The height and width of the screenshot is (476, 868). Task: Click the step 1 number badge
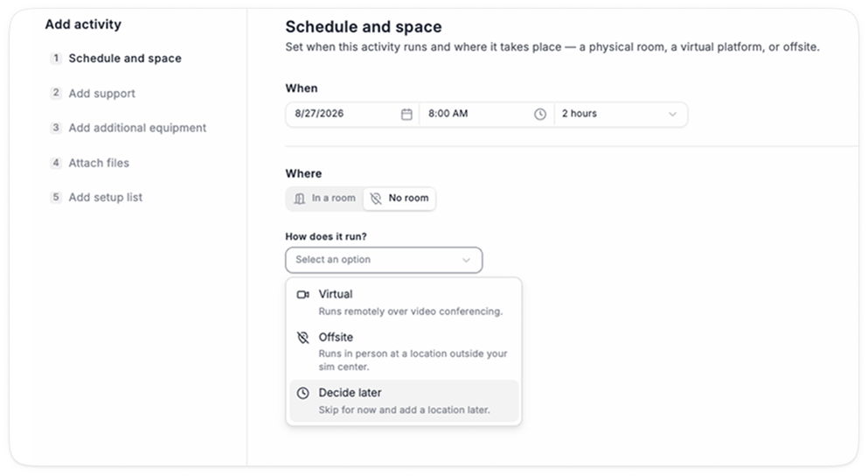pyautogui.click(x=56, y=58)
